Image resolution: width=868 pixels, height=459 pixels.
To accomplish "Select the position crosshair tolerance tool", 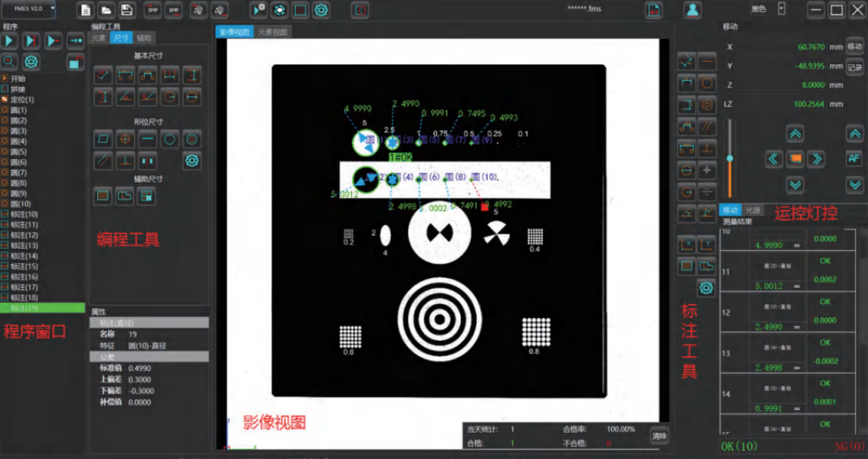I will 126,139.
